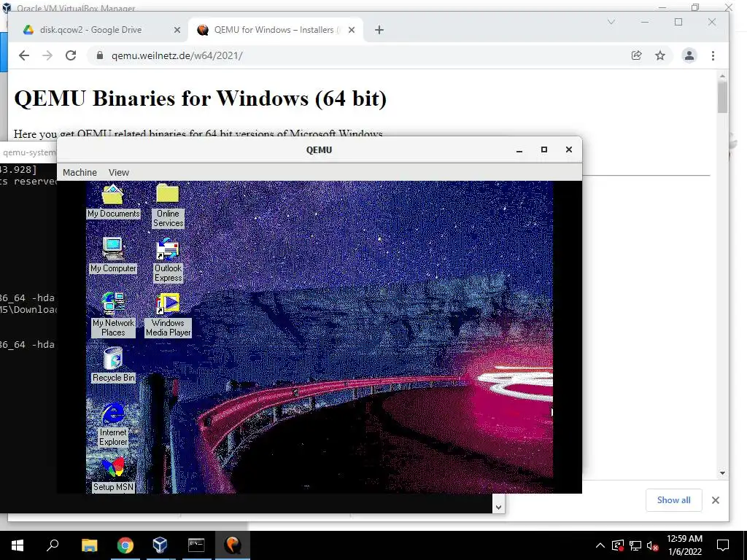Click scroll down arrow of Chrome page
This screenshot has height=560, width=747.
[723, 472]
